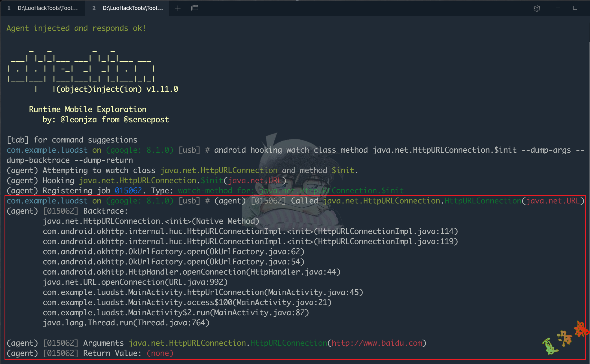The width and height of the screenshot is (590, 364).
Task: Click the @sensepost handle text
Action: point(146,119)
